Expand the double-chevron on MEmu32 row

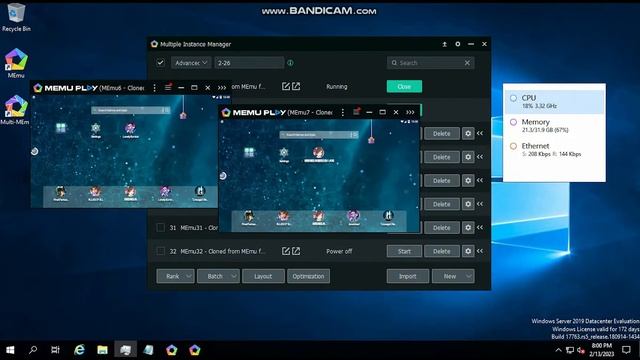(x=480, y=251)
